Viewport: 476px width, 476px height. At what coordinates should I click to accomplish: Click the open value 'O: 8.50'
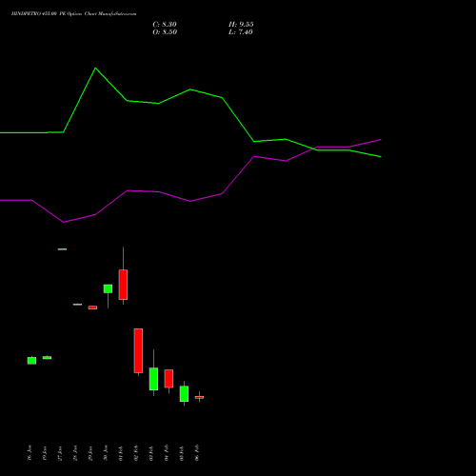165,32
